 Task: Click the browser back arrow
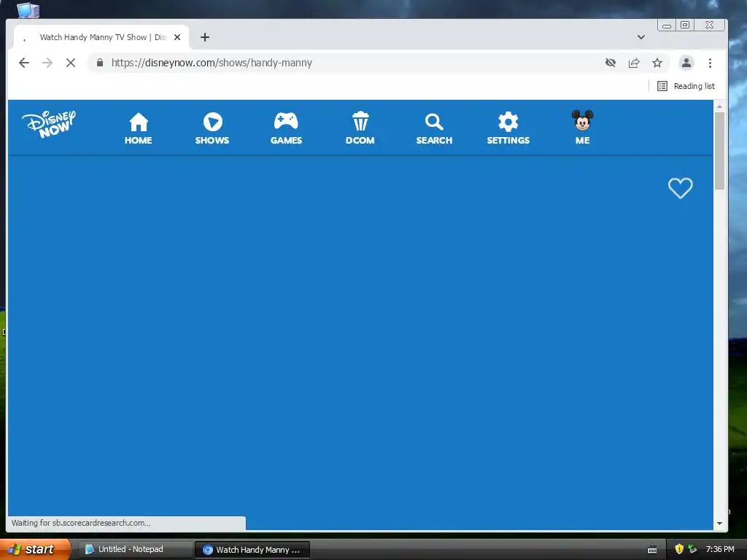24,63
